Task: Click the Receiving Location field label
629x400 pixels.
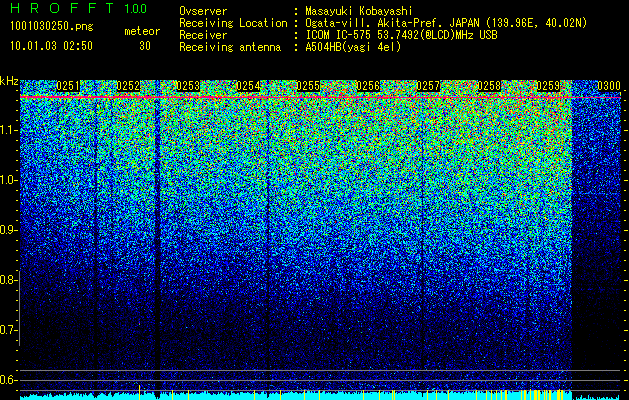Action: click(233, 23)
